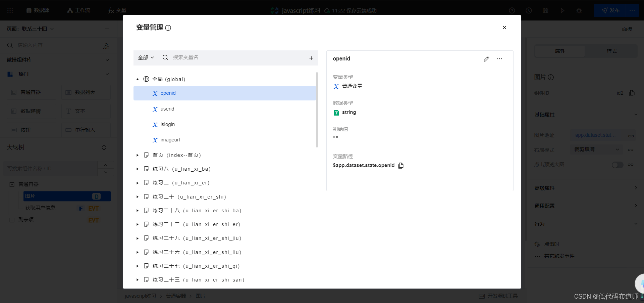
Task: Open the more options menu for openid
Action: point(499,59)
